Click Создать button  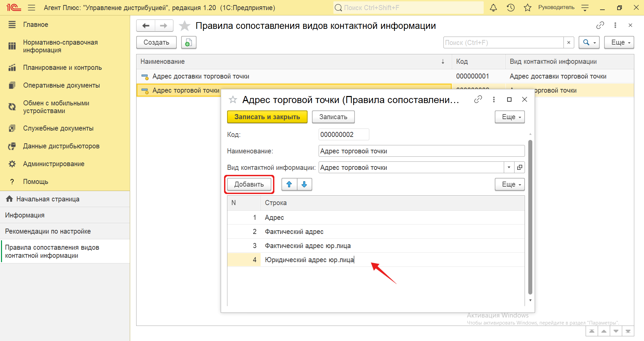156,43
